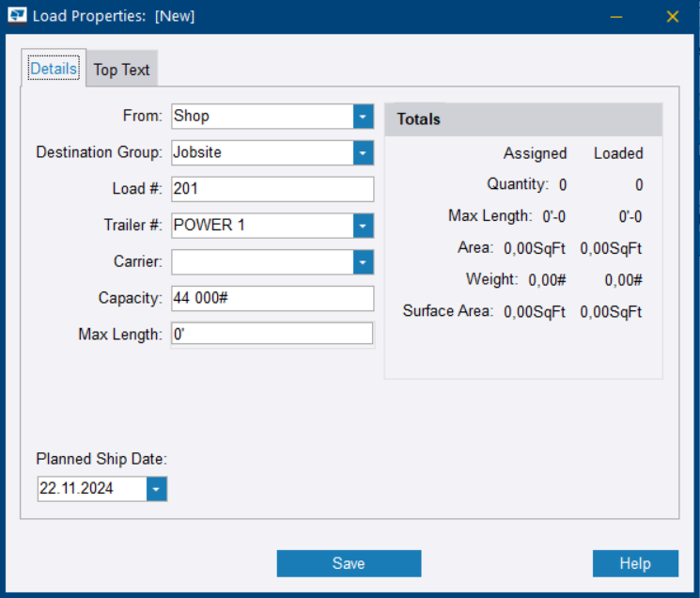Expand the From dropdown arrow
The height and width of the screenshot is (598, 700).
click(364, 117)
